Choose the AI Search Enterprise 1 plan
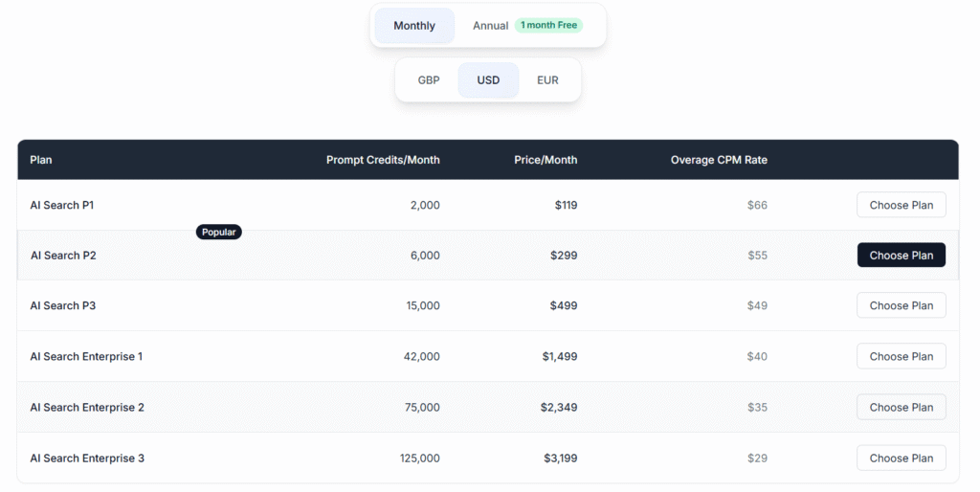Screen dimensions: 980x492 click(x=902, y=356)
